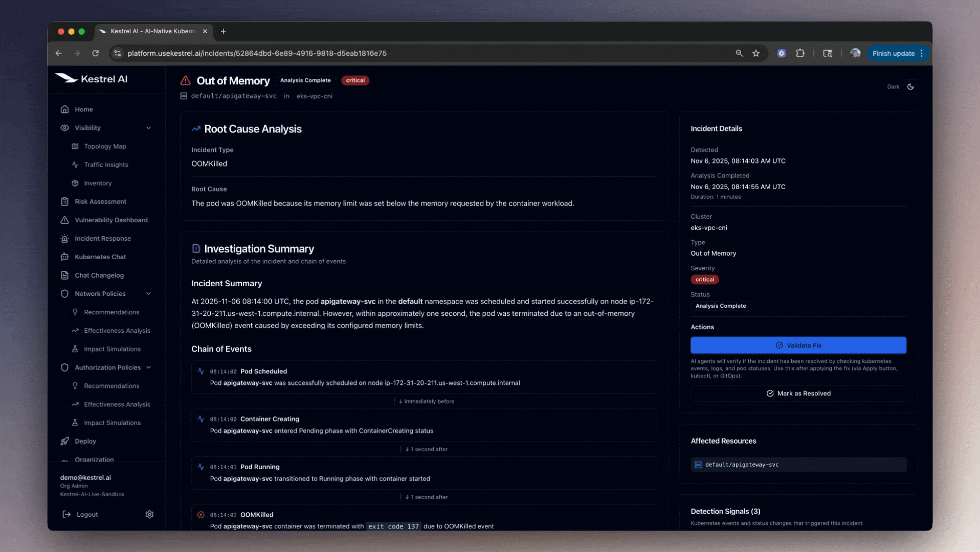
Task: Bookmark page with the star icon
Action: (x=756, y=53)
